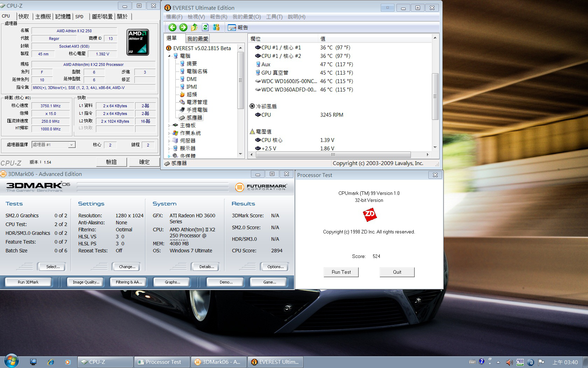Screen dimensions: 588x368
Task: Click the FUTUREMARK logo in 3DMark06
Action: tap(261, 187)
